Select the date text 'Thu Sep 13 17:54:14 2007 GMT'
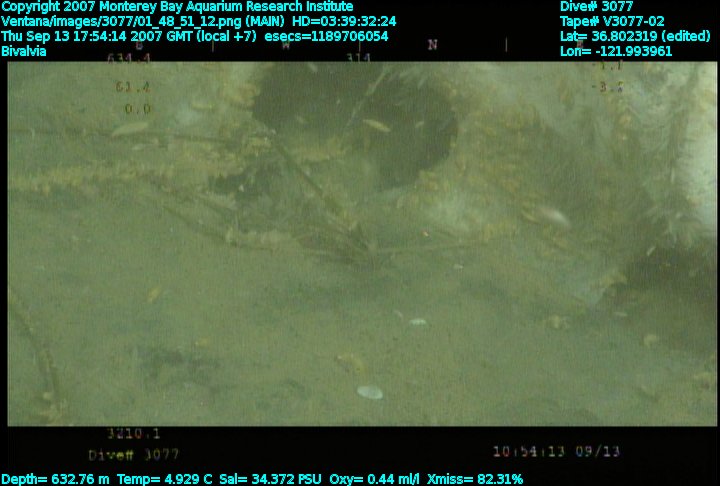The height and width of the screenshot is (486, 720). click(97, 36)
